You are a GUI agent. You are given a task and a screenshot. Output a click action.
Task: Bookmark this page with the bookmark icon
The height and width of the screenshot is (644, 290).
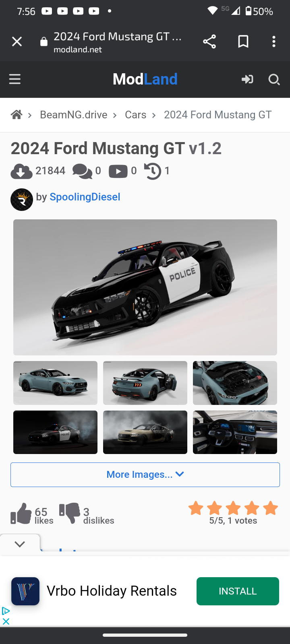[243, 41]
